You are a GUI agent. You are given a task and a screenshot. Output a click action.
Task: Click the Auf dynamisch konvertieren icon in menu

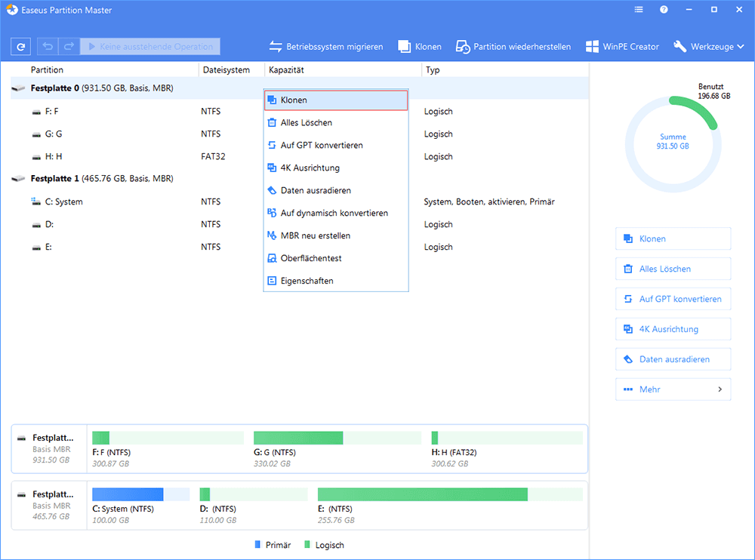[x=272, y=213]
